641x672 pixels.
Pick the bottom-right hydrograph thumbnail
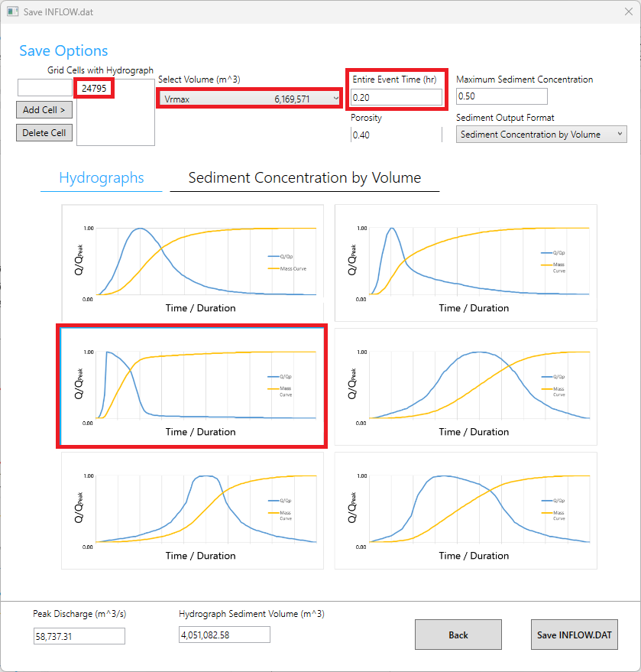(465, 511)
